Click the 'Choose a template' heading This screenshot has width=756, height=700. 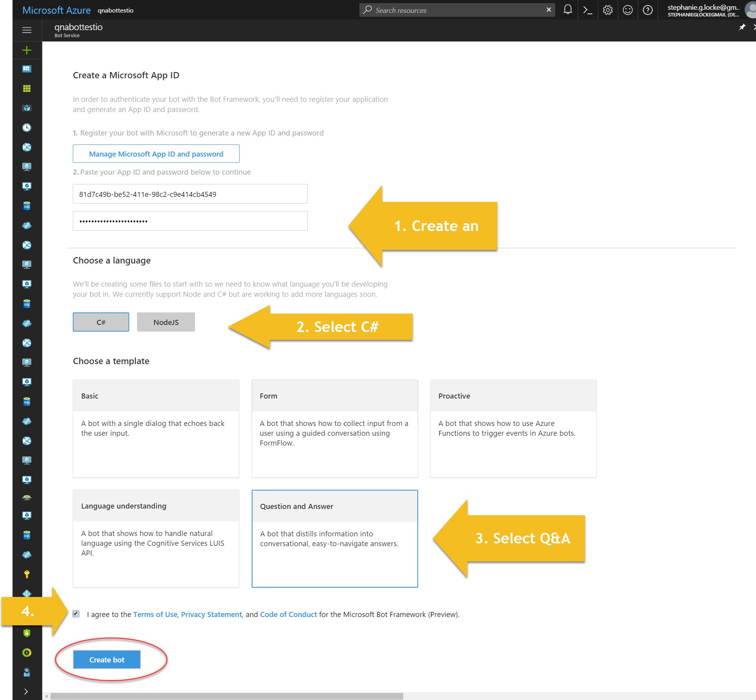click(111, 361)
